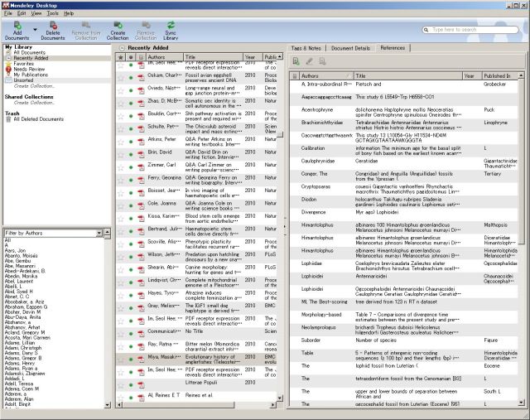Image resolution: width=530 pixels, height=420 pixels.
Task: Click Create Collection under My Library
Action: pyautogui.click(x=34, y=86)
